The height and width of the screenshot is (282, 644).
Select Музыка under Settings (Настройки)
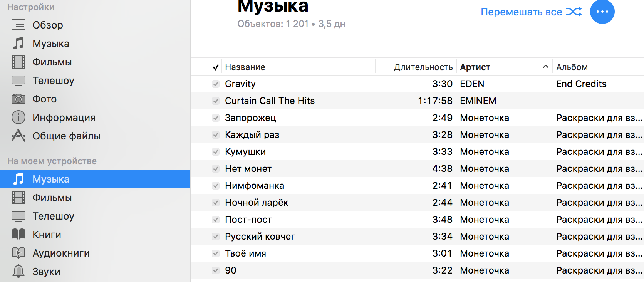(50, 44)
